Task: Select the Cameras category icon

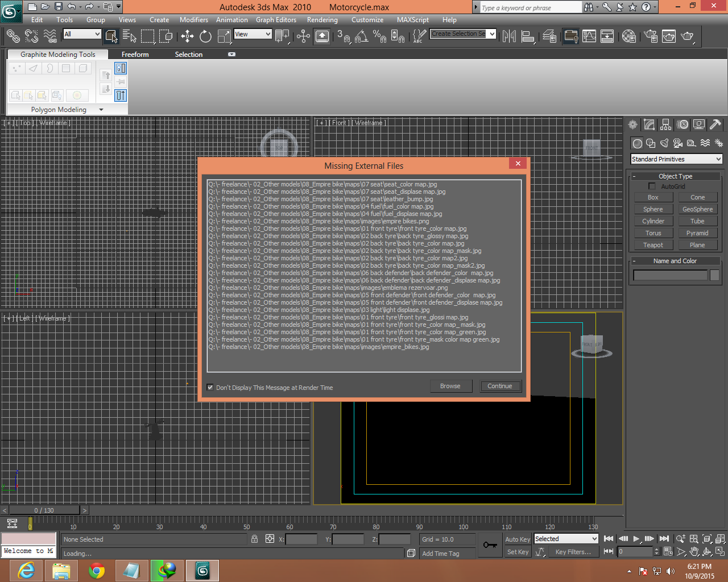Action: (678, 143)
